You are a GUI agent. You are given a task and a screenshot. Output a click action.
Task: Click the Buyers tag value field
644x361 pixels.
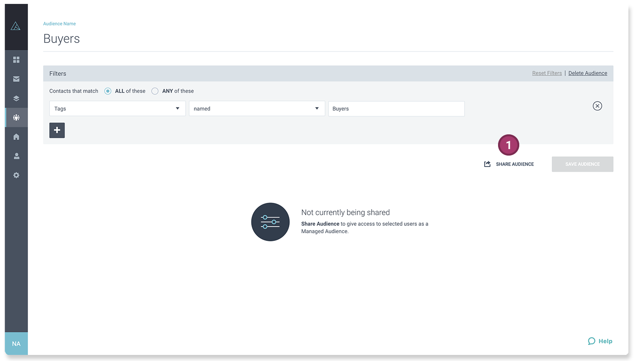[396, 108]
